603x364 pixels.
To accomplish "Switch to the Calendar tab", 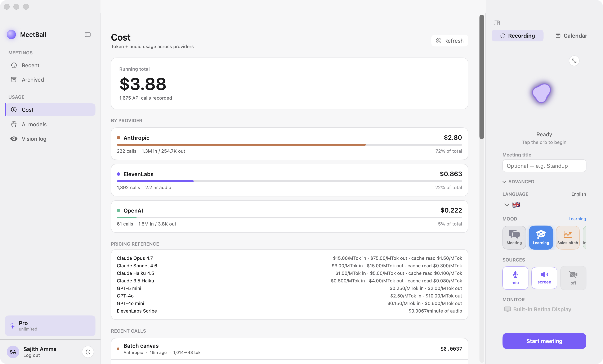I will (571, 36).
